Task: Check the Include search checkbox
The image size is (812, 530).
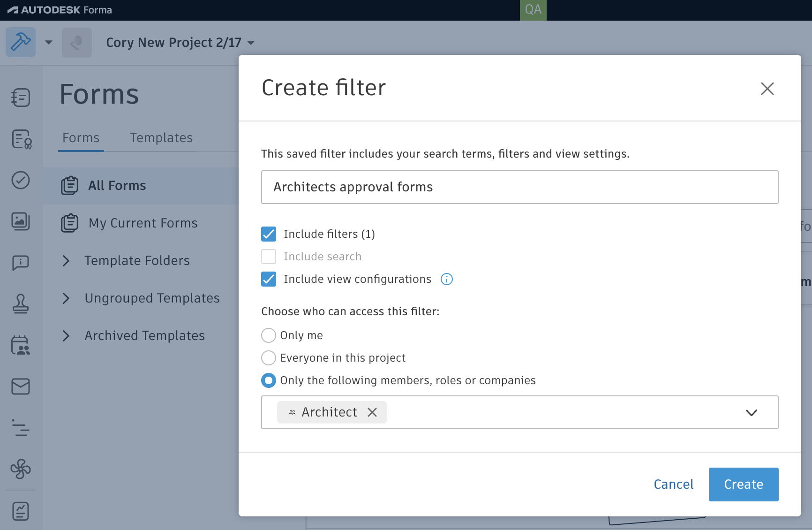Action: tap(269, 257)
